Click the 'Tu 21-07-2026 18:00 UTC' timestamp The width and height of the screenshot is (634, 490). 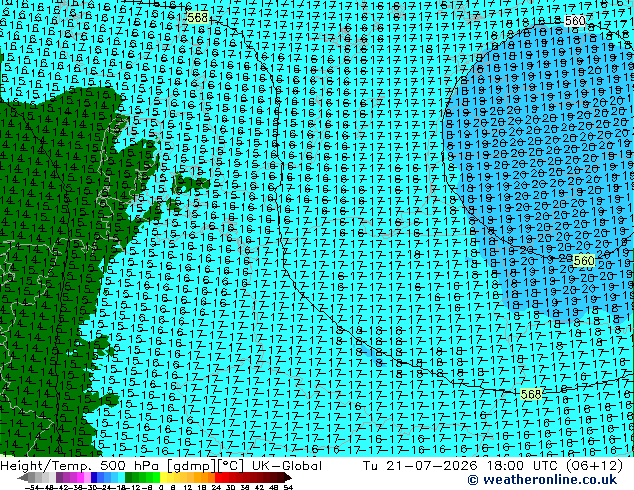(459, 466)
